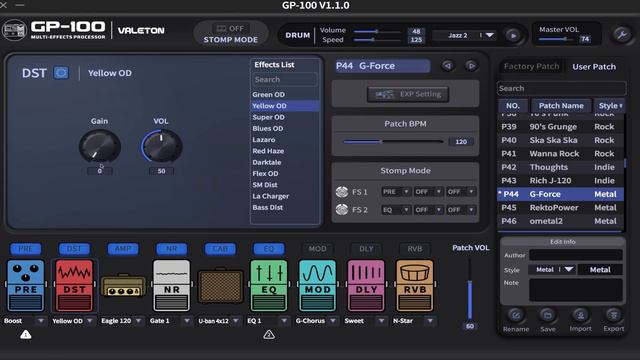Adjust the Patch BPM slider
This screenshot has height=360, width=640.
[x=393, y=142]
